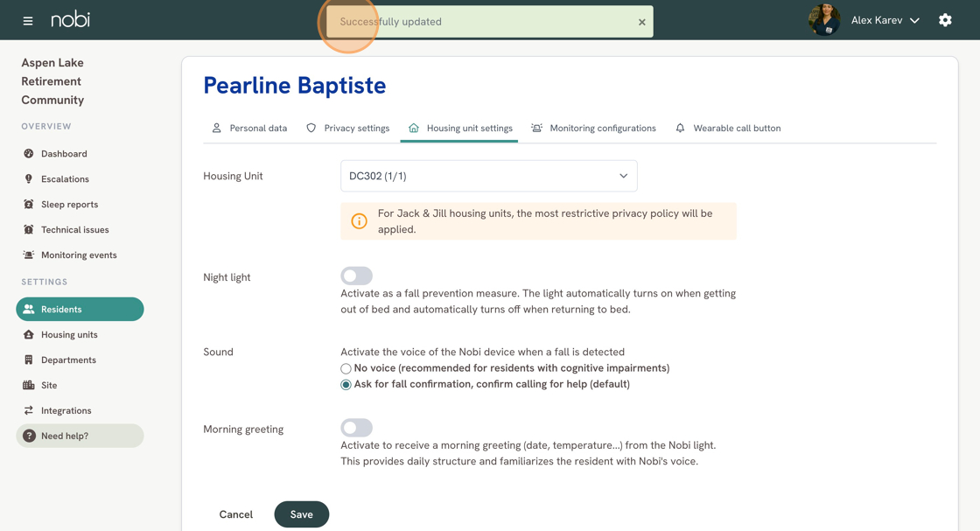Click the Housing Unit dropdown chevron arrow
Screen dimensions: 980x531
623,176
